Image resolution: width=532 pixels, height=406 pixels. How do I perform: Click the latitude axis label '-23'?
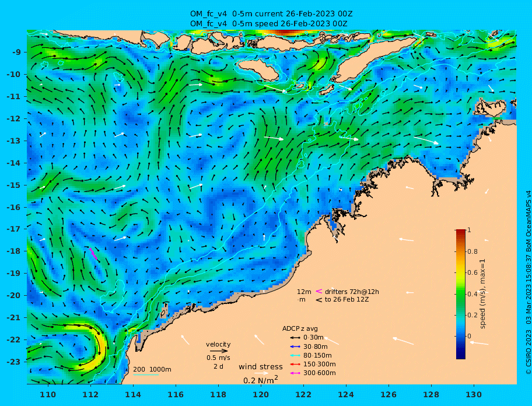13,362
